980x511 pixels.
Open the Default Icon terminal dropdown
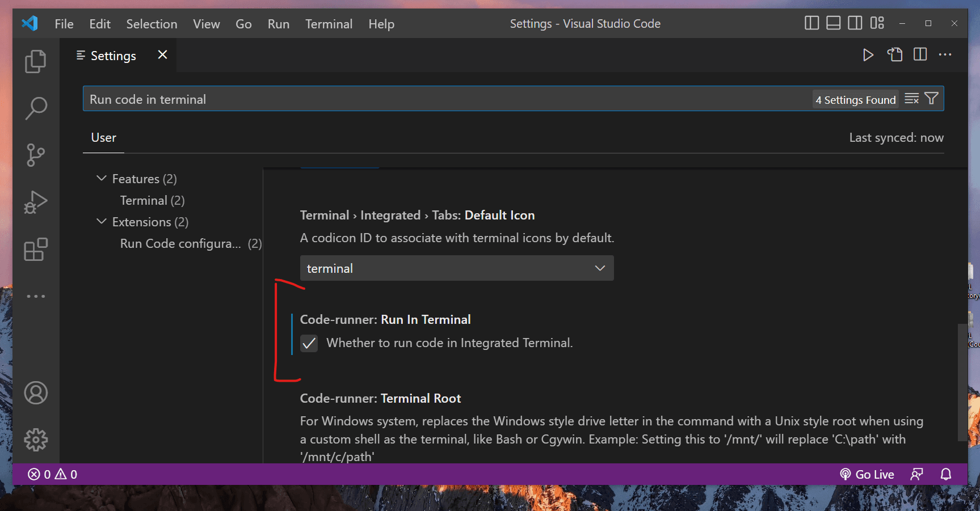point(457,268)
